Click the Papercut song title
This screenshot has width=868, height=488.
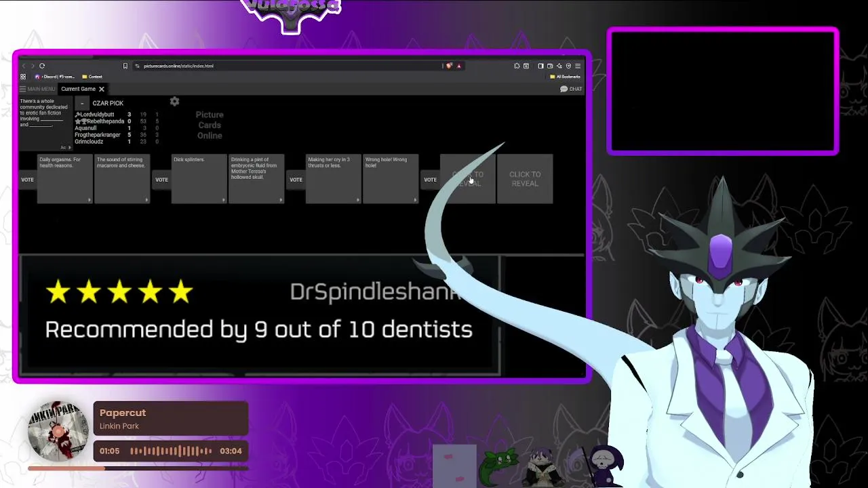click(123, 413)
